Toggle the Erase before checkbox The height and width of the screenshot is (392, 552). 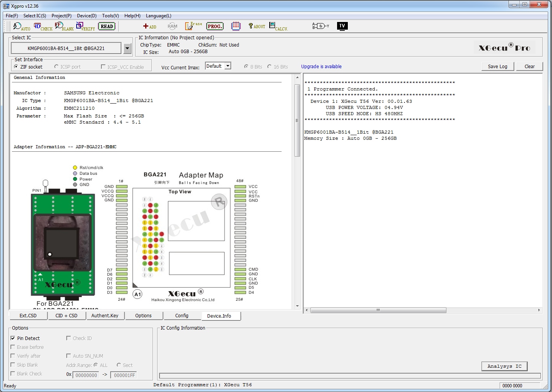pyautogui.click(x=13, y=347)
